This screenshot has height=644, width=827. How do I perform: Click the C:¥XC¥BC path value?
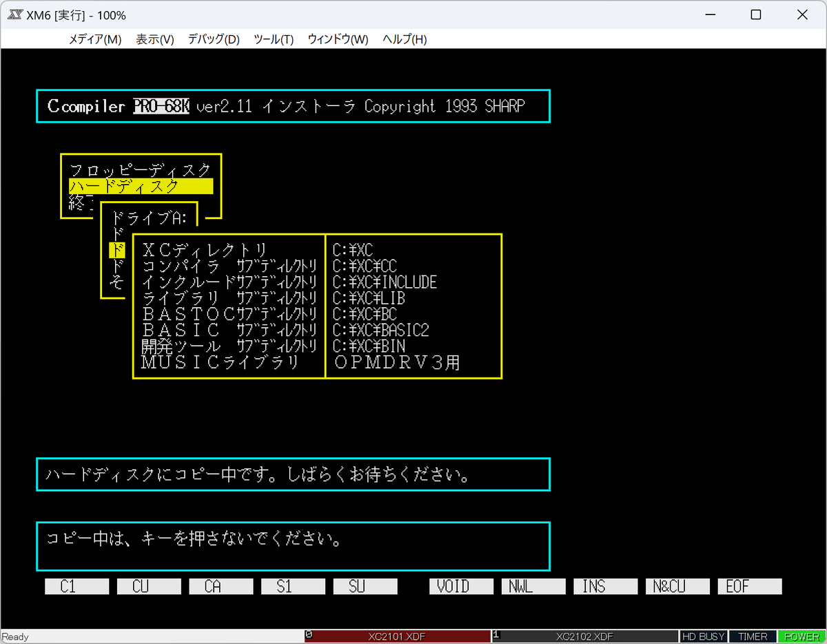click(x=365, y=314)
